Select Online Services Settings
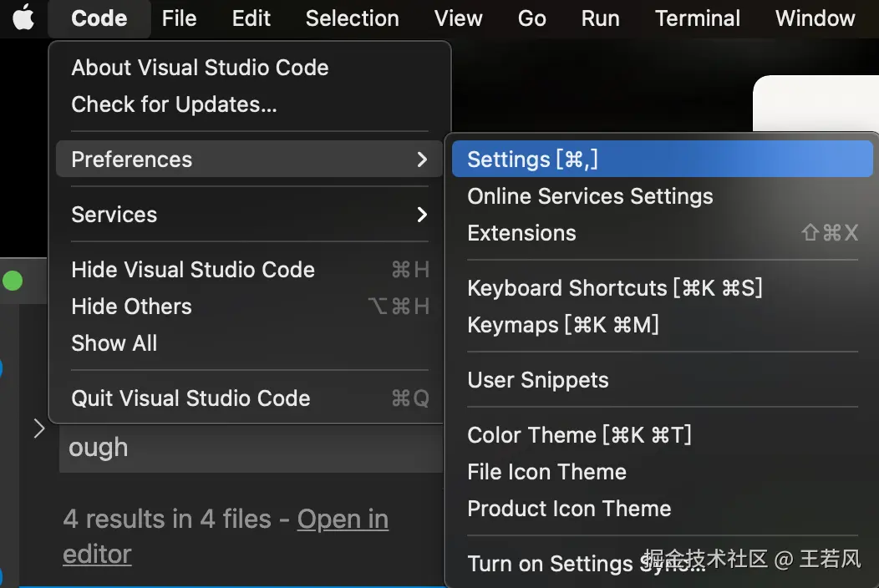Screen dimensions: 879x588 pos(590,196)
